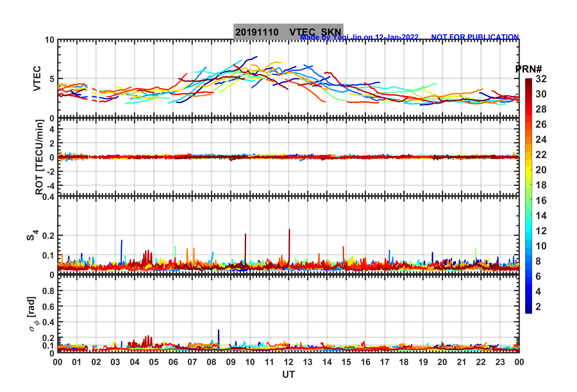Click colorbar tick label 2
The height and width of the screenshot is (392, 577).
coord(538,307)
